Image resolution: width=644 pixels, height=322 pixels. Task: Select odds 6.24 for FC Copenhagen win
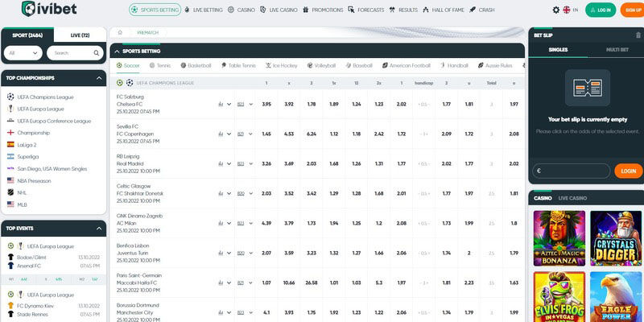click(x=312, y=134)
